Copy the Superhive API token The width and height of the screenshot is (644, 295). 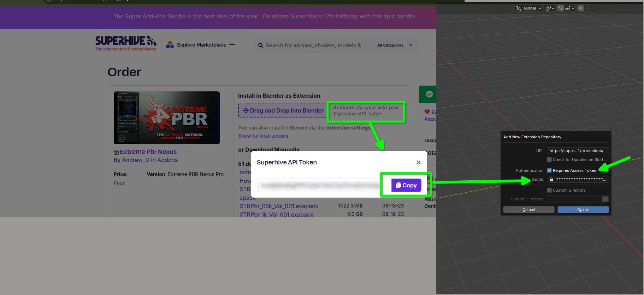coord(406,185)
